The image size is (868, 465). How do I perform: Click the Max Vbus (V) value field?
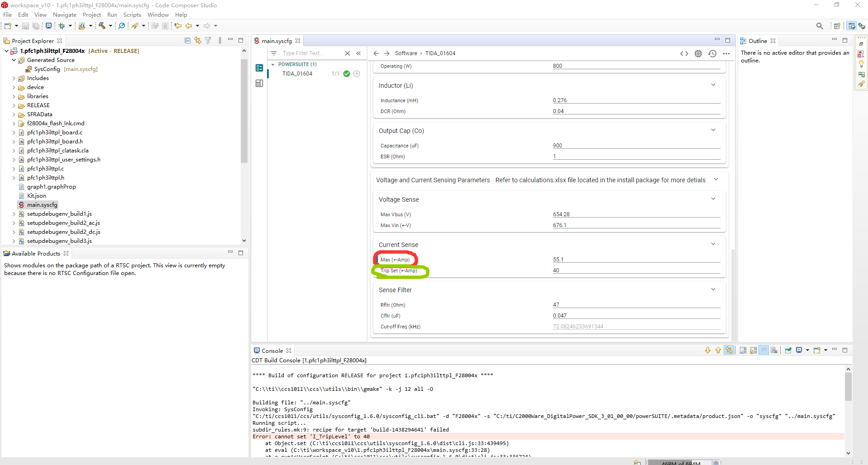(x=636, y=214)
